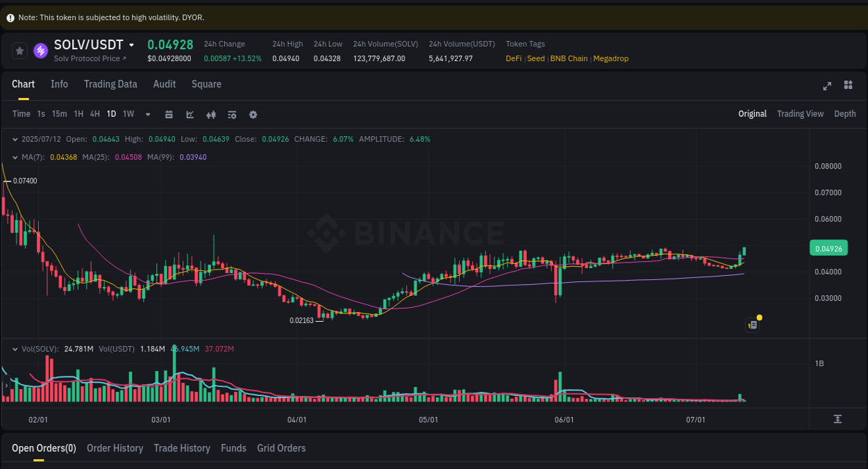Switch chart mode to Depth
868x469 pixels.
point(845,113)
